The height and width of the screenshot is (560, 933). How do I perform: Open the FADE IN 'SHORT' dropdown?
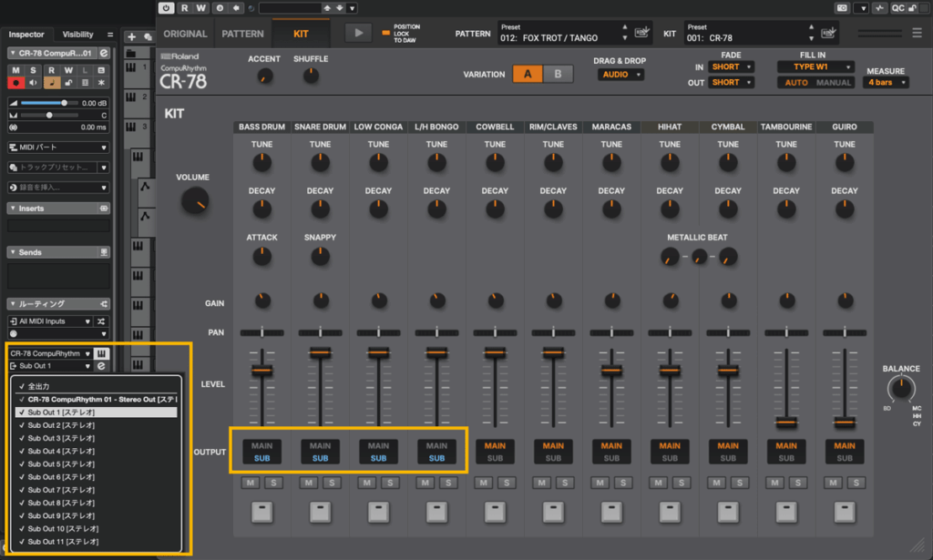point(732,66)
